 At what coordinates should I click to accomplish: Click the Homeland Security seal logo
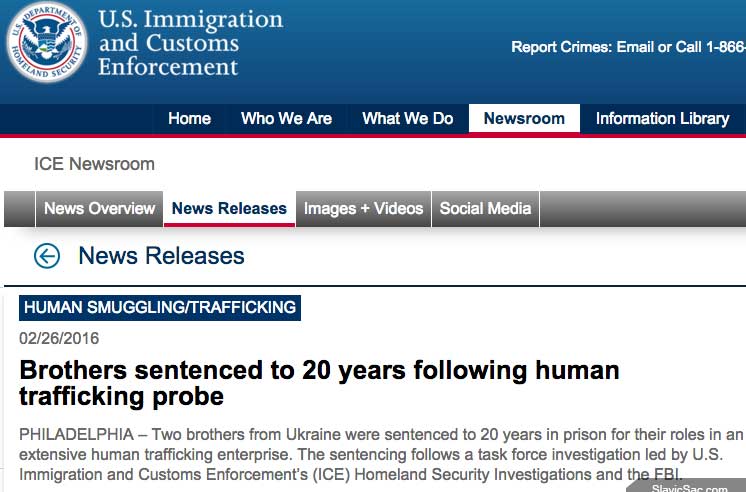point(47,42)
